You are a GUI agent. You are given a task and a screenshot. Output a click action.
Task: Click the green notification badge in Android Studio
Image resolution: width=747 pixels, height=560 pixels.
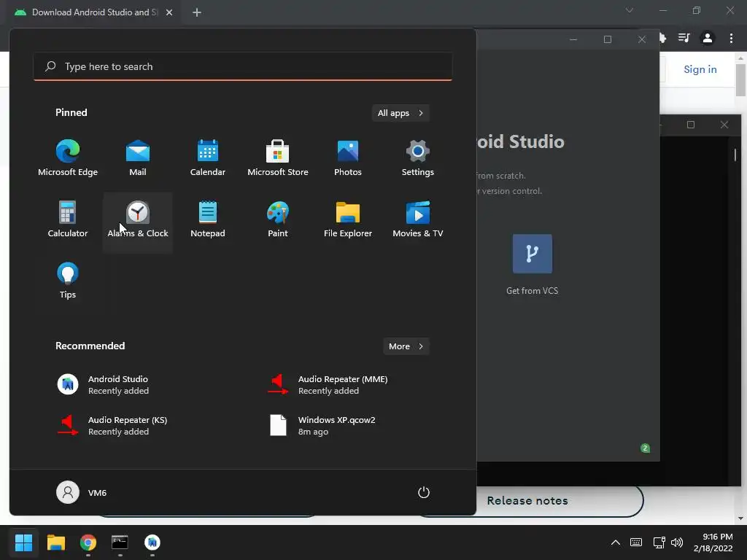(x=645, y=448)
